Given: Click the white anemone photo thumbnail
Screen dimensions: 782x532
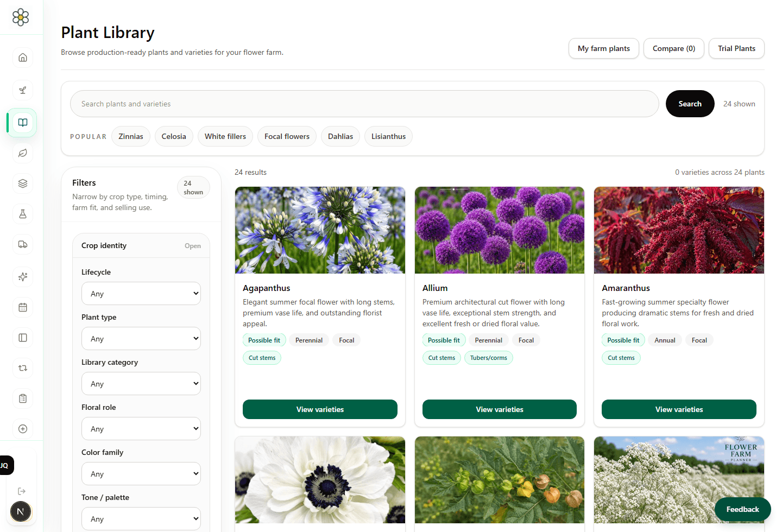Looking at the screenshot, I should [320, 480].
